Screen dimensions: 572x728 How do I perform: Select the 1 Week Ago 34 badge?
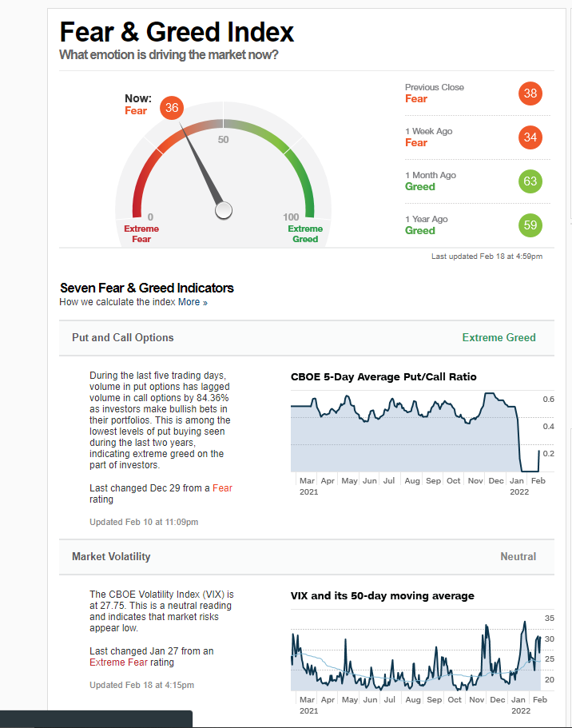pyautogui.click(x=530, y=137)
